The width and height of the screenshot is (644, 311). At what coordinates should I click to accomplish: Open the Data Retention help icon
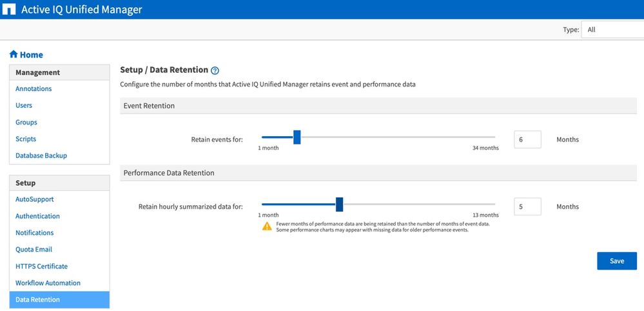(215, 70)
